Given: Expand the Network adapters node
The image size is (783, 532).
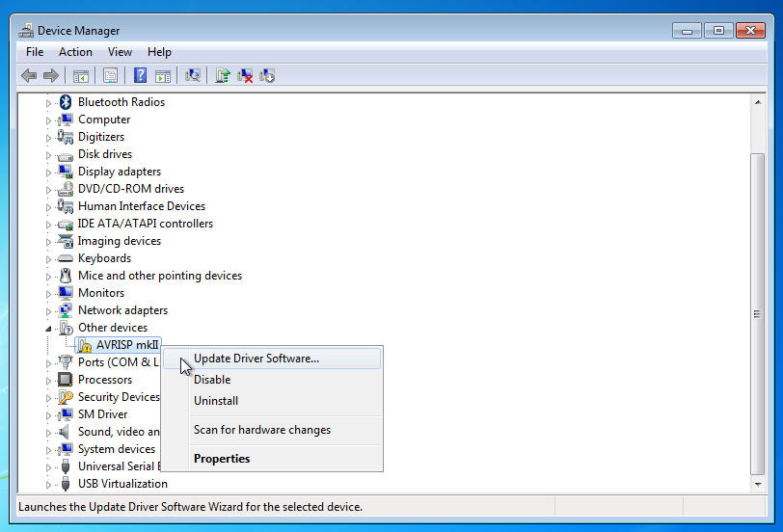Looking at the screenshot, I should pos(49,310).
